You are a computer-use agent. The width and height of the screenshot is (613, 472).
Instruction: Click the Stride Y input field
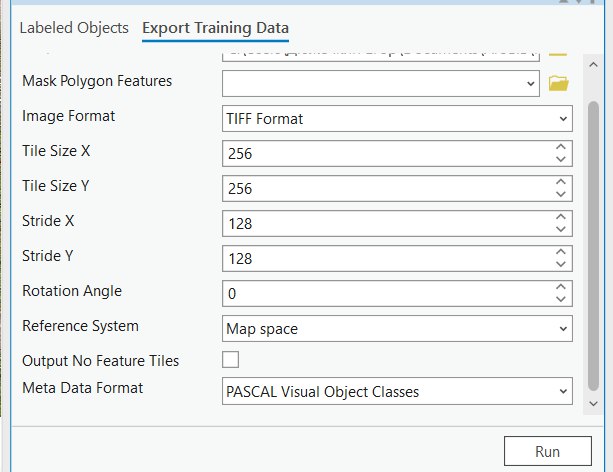385,258
